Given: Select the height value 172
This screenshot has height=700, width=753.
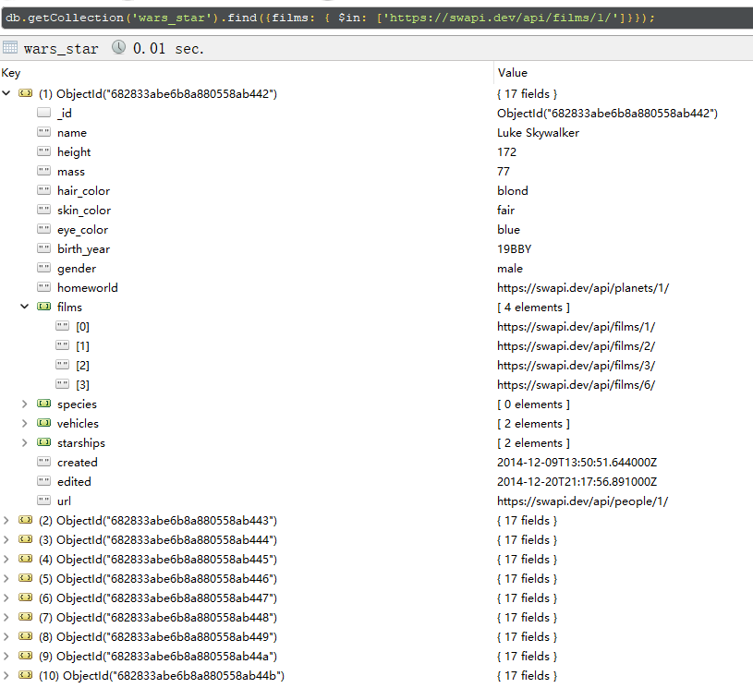Looking at the screenshot, I should [506, 151].
